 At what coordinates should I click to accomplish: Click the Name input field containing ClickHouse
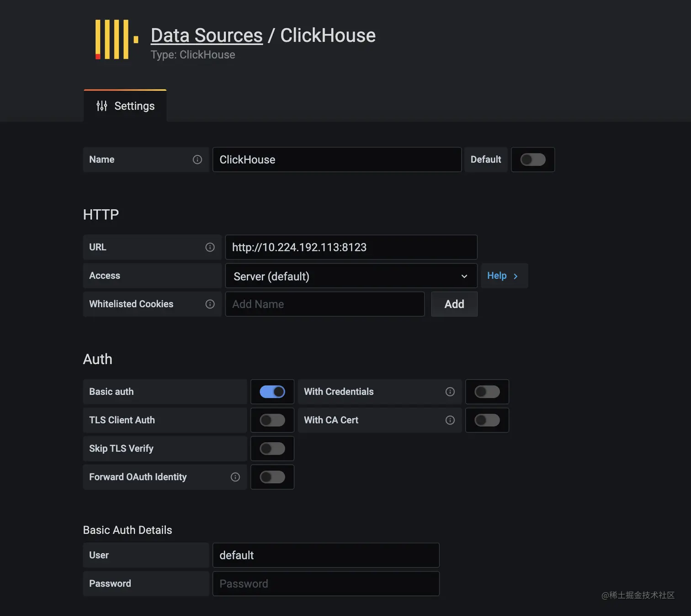click(337, 159)
